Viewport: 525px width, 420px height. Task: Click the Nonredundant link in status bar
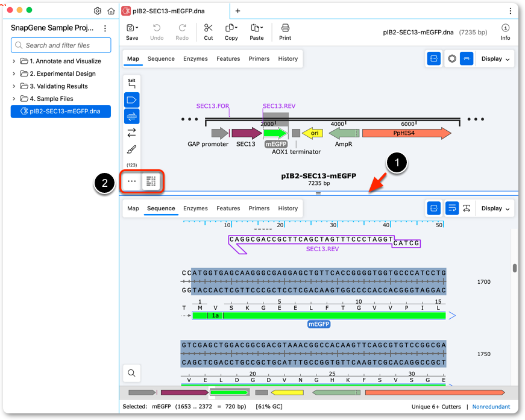(491, 407)
